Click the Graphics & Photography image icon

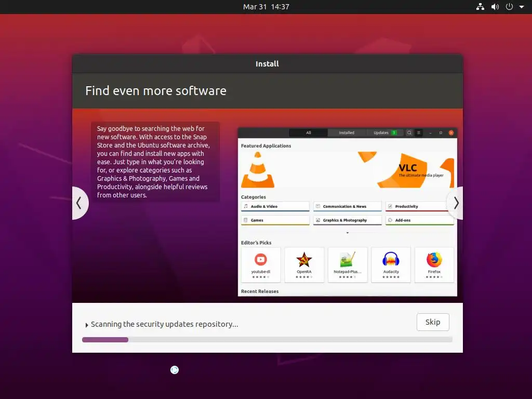[318, 220]
